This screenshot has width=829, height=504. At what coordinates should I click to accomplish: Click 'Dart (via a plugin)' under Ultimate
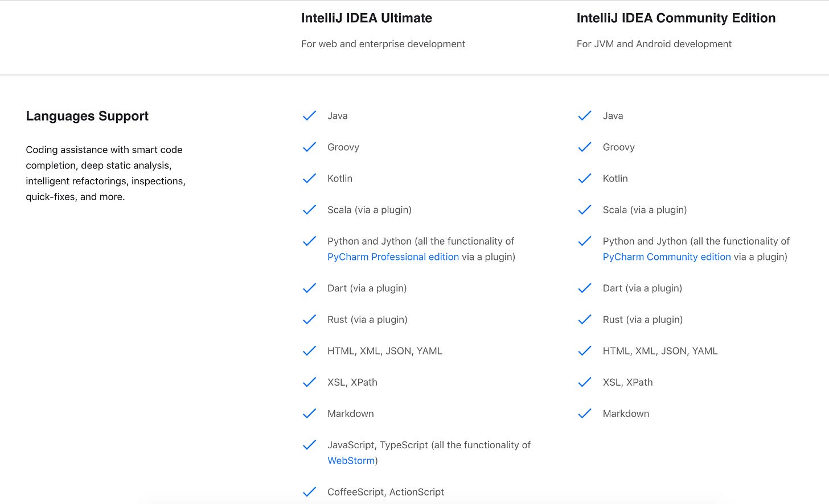coord(367,288)
